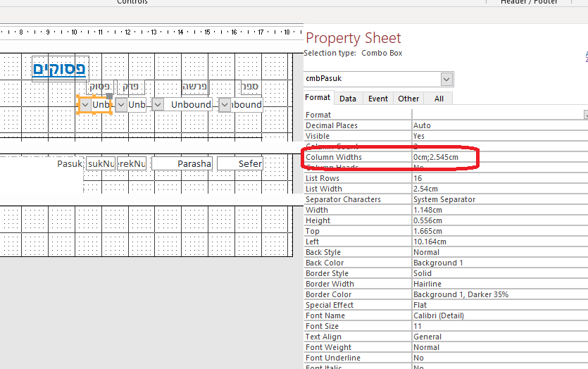588x369 pixels.
Task: Switch to the Data tab
Action: tap(348, 99)
